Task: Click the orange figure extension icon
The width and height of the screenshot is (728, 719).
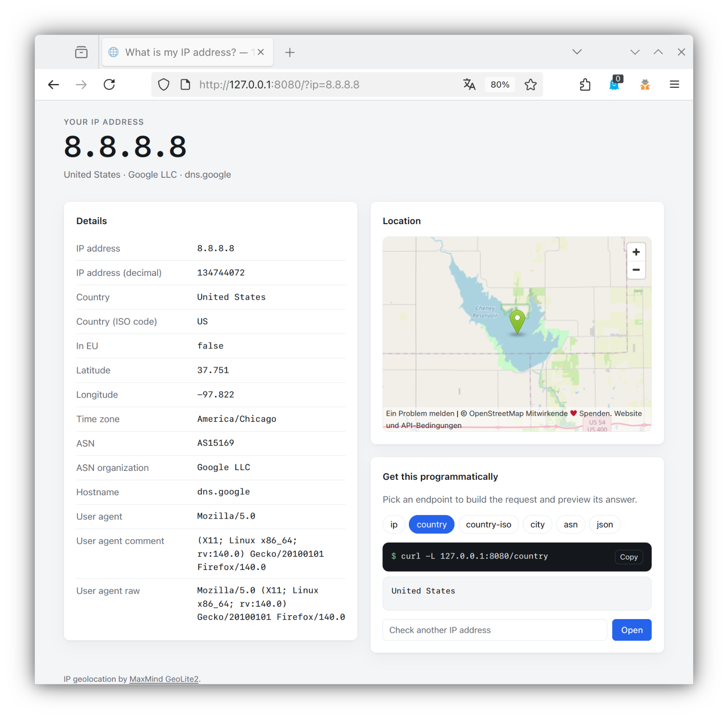Action: tap(645, 84)
